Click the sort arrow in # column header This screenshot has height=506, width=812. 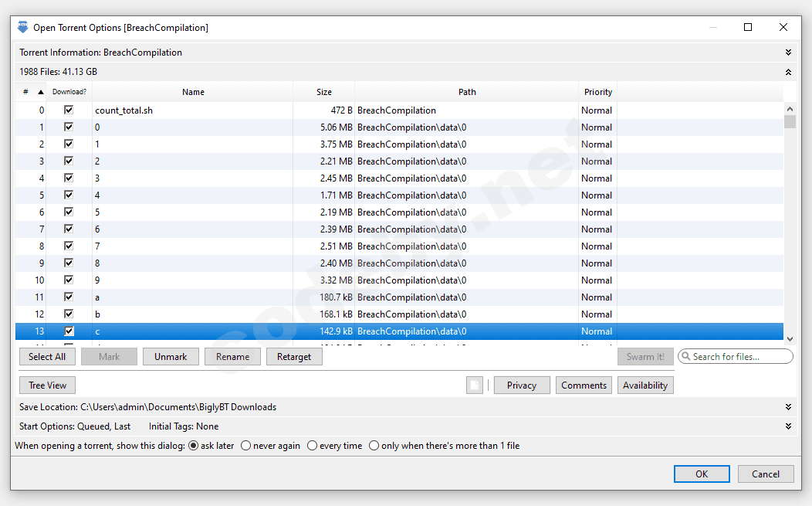pos(41,92)
